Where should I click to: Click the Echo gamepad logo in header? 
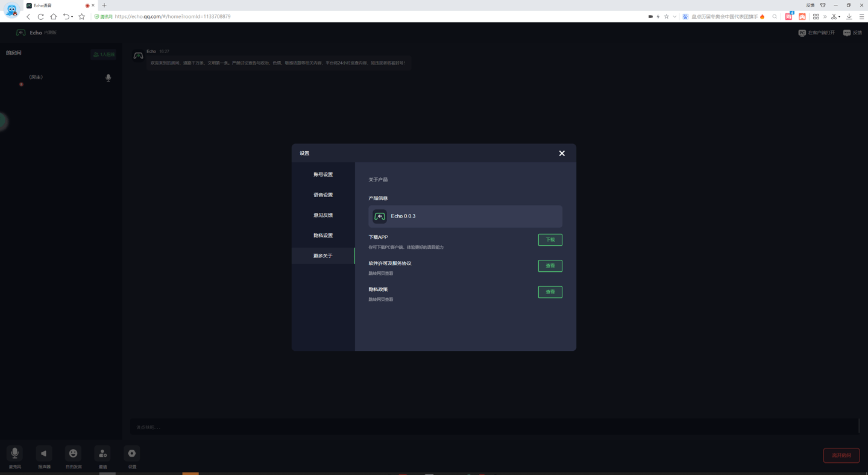pyautogui.click(x=21, y=33)
